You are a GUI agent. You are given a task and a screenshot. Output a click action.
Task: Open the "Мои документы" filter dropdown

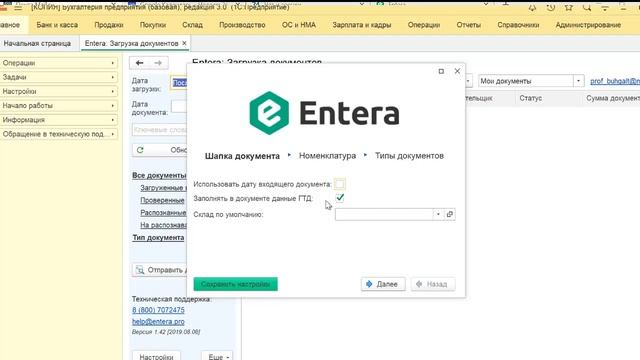click(x=578, y=81)
